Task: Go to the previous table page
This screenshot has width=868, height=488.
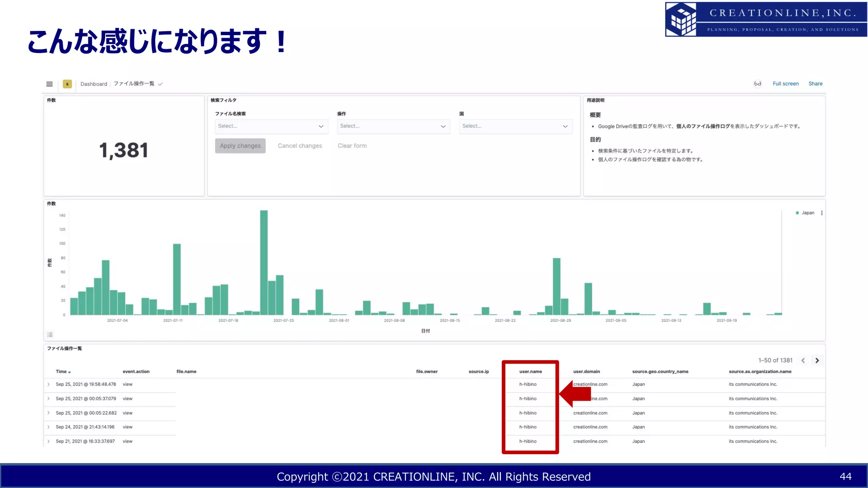Action: click(x=803, y=360)
